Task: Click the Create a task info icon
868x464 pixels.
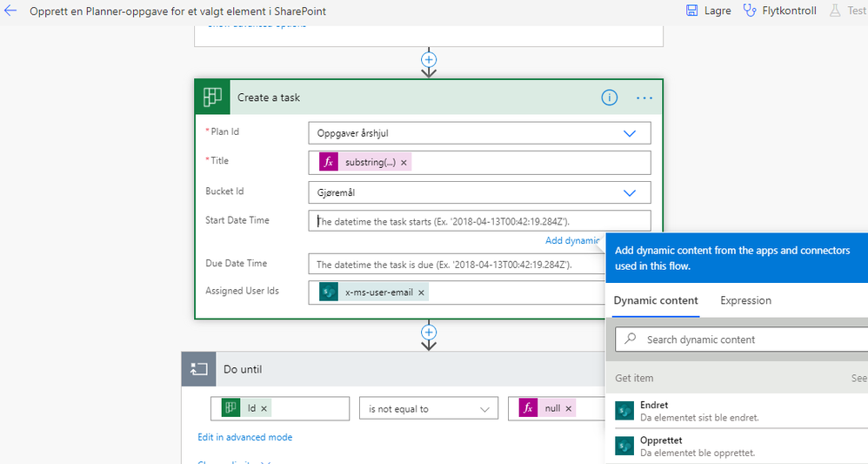Action: pos(609,98)
